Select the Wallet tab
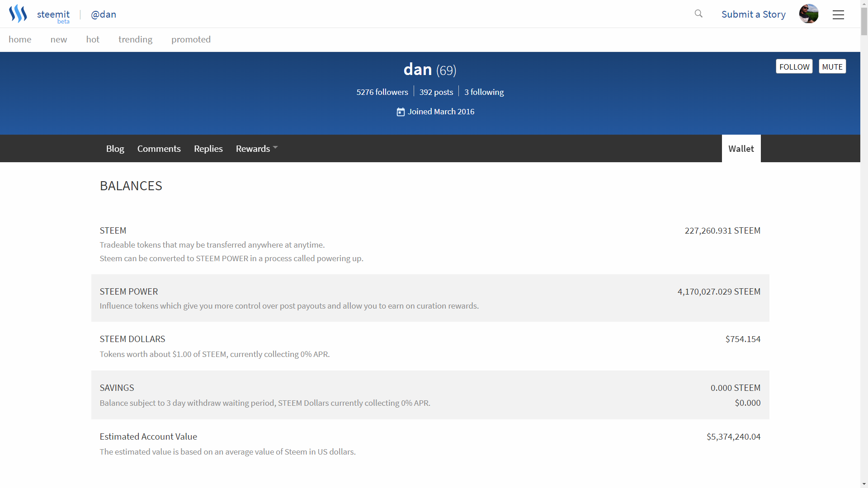 click(741, 149)
